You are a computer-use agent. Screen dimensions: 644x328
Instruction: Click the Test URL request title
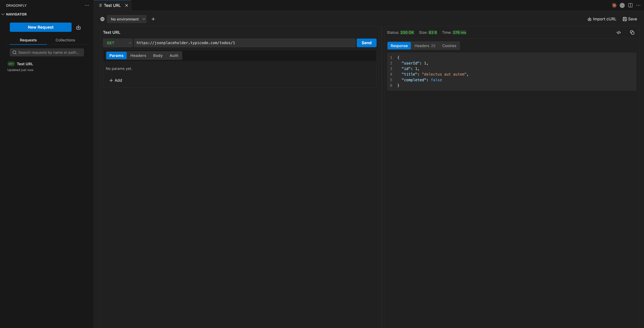tap(111, 32)
